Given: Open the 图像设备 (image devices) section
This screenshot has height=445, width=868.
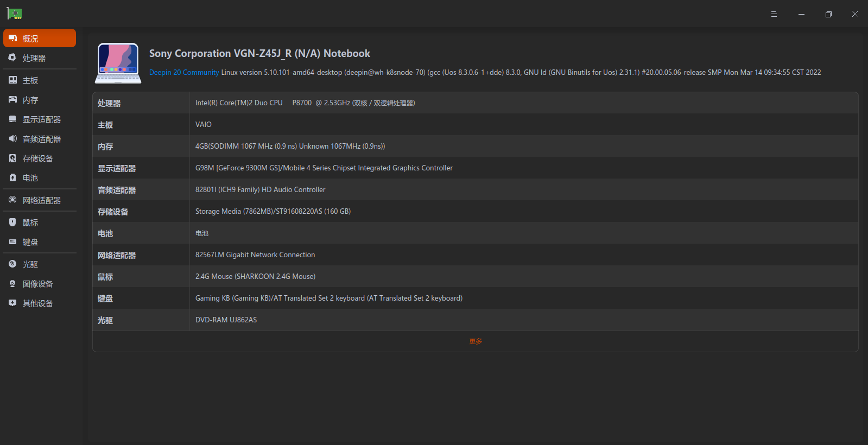Looking at the screenshot, I should coord(37,284).
